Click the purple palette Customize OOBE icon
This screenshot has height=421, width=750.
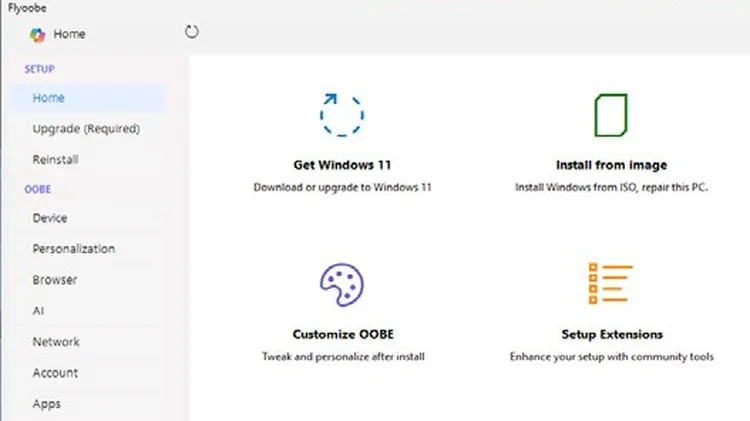(x=342, y=285)
